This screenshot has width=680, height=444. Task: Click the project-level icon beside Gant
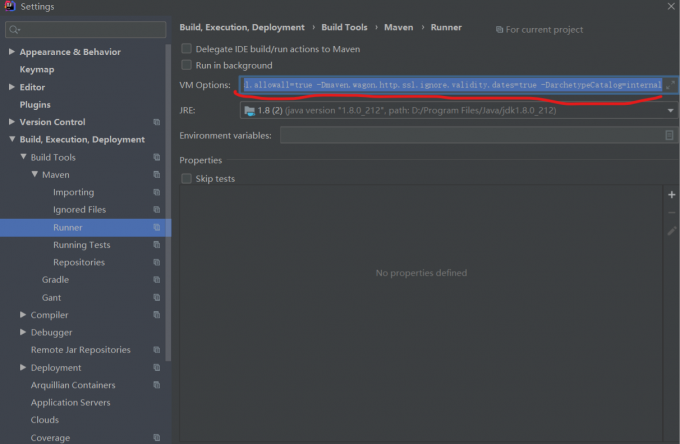point(157,297)
